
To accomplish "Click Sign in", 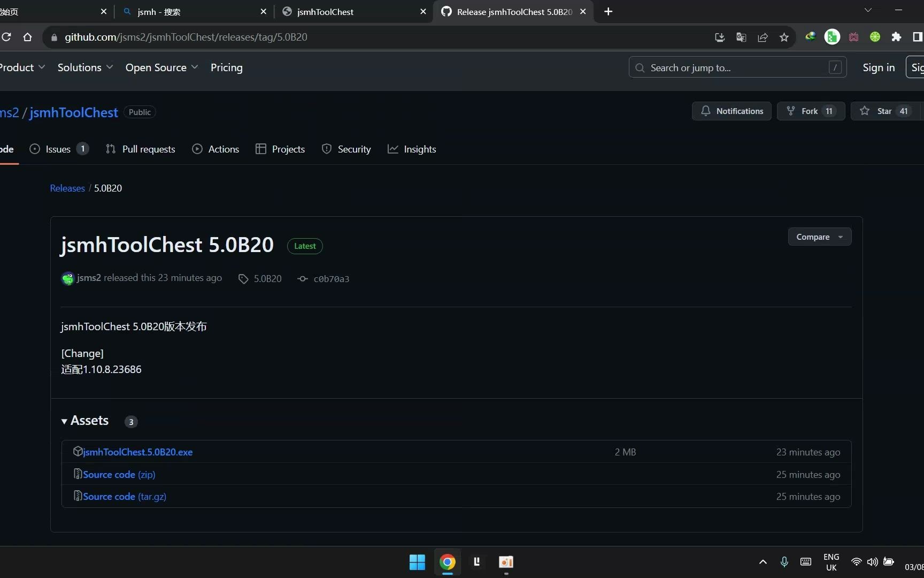I will [879, 67].
